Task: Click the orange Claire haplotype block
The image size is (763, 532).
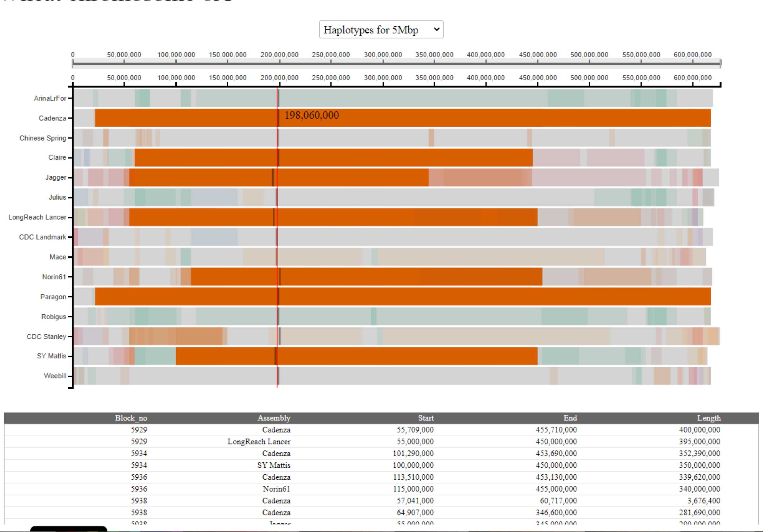Action: 334,157
